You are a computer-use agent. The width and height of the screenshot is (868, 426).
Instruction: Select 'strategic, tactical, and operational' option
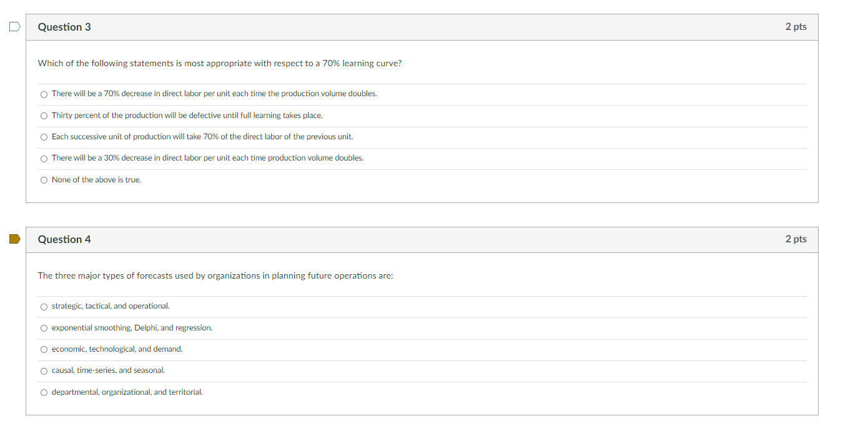(x=44, y=306)
